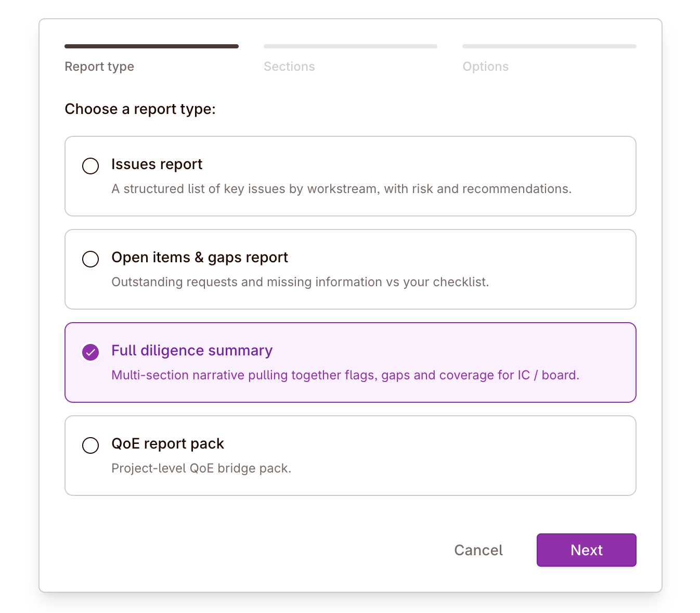Click Cancel to dismiss the wizard

pos(478,550)
